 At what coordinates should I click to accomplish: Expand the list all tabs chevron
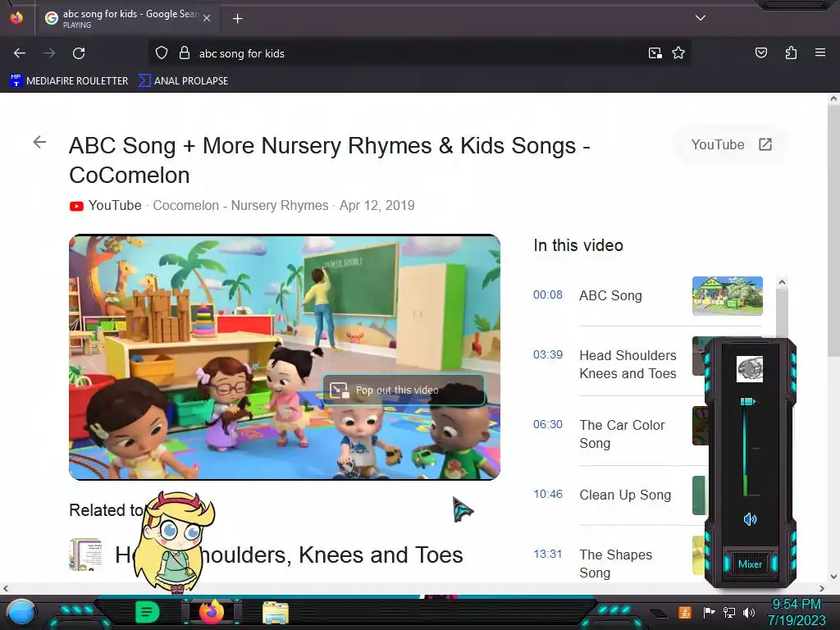click(x=701, y=18)
